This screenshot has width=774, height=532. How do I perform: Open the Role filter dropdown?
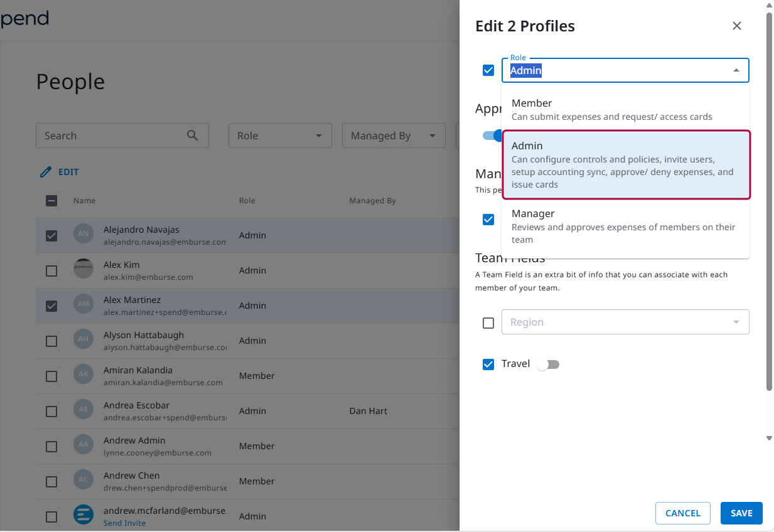tap(280, 136)
